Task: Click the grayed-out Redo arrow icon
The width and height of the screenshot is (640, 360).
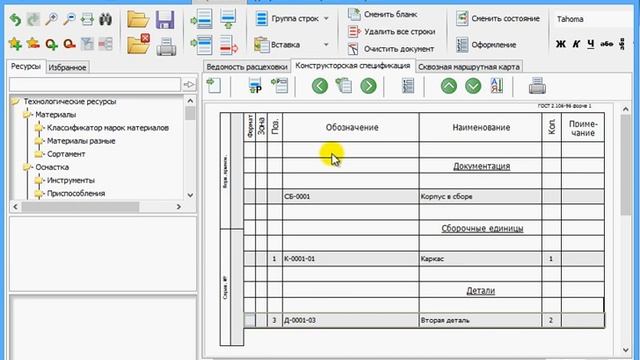Action: (33, 20)
